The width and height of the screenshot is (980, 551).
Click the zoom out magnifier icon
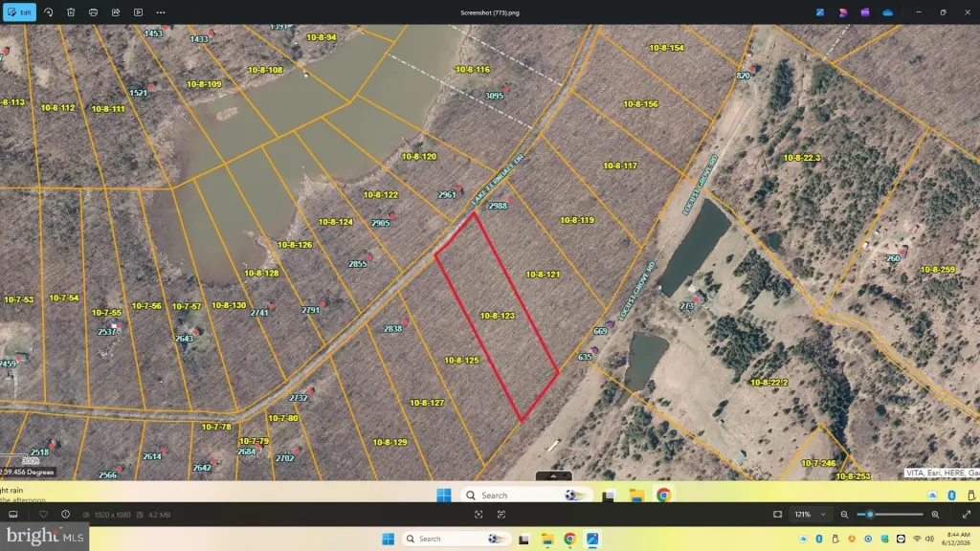coord(844,514)
